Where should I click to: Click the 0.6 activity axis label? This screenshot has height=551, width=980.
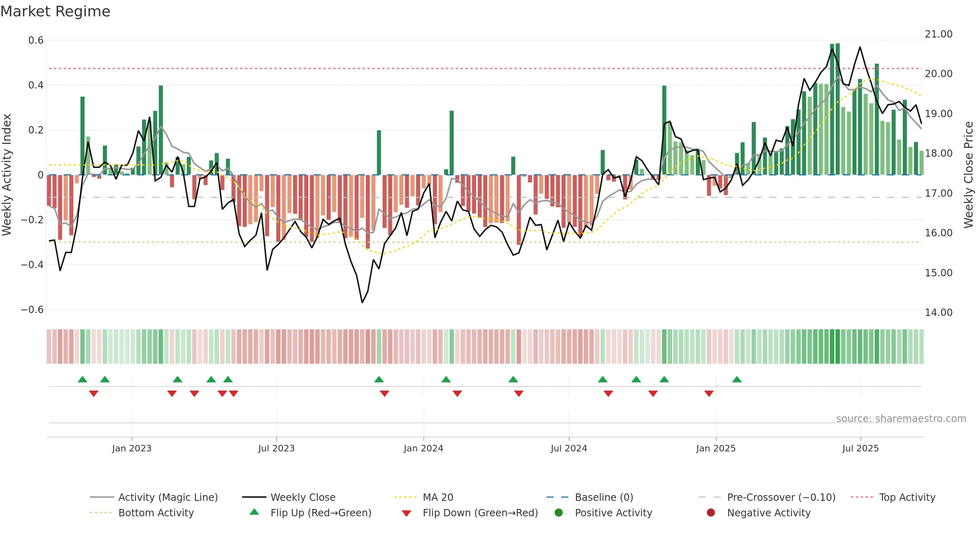[x=36, y=40]
